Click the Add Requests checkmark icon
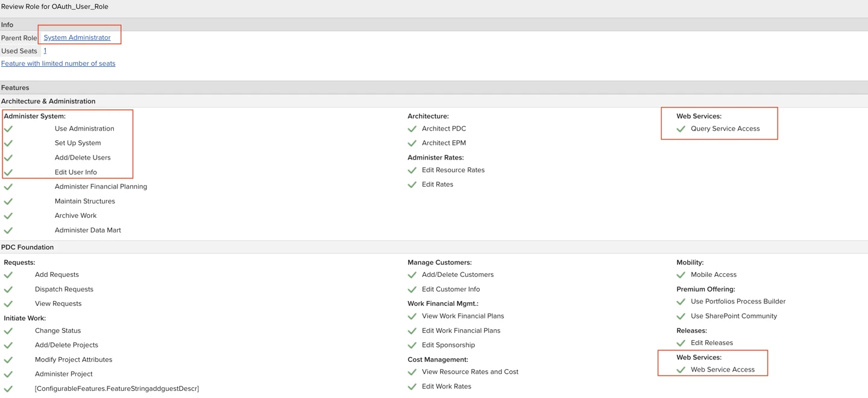The width and height of the screenshot is (868, 398). (8, 275)
